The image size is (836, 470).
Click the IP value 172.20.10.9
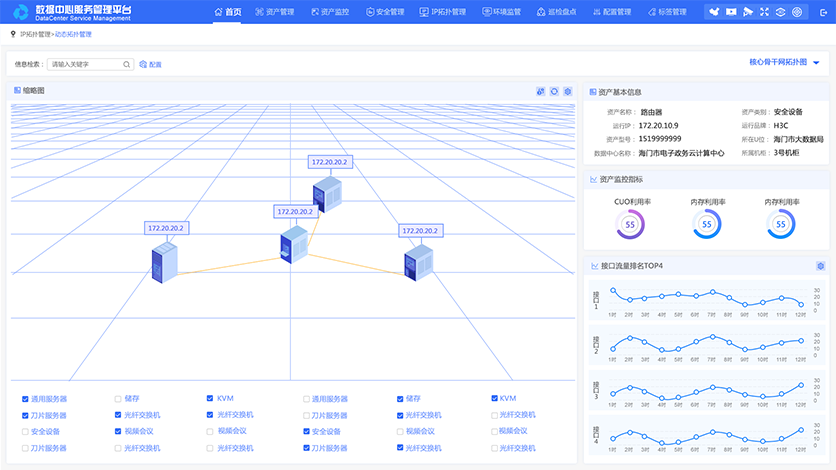658,126
